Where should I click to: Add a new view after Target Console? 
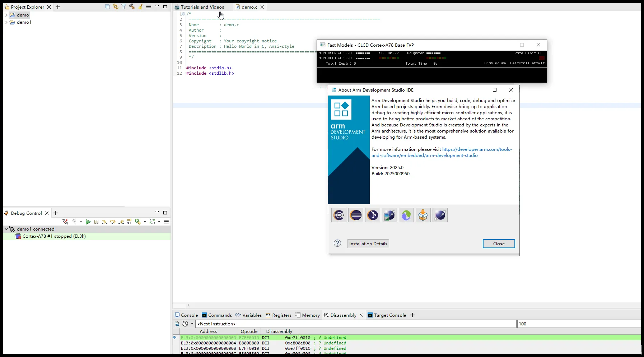(412, 315)
